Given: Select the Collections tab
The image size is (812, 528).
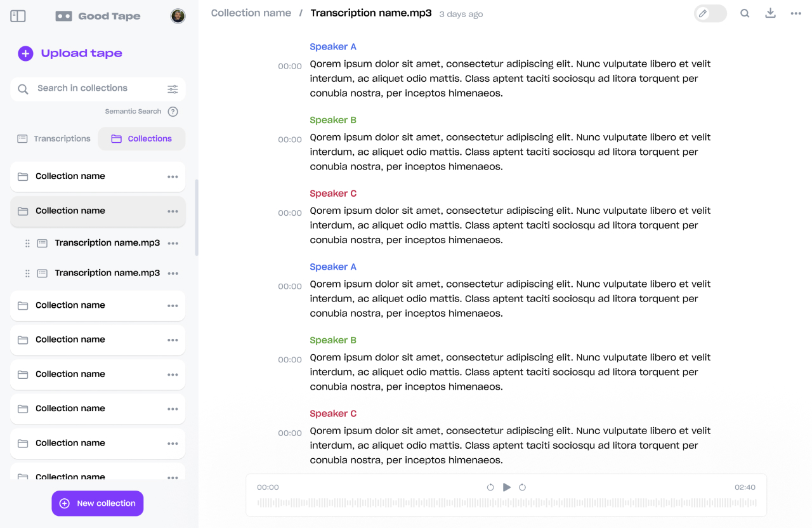Looking at the screenshot, I should (141, 138).
